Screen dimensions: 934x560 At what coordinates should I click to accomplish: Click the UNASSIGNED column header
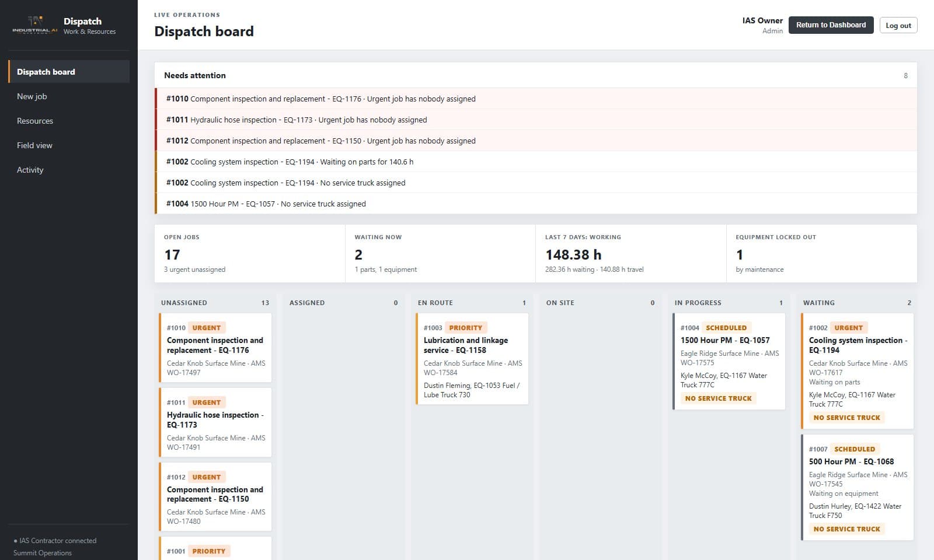pos(184,303)
